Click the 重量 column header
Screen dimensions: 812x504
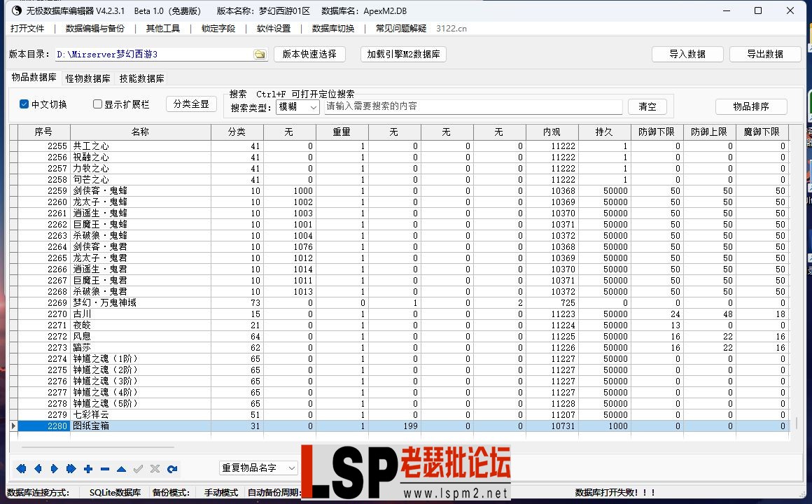pos(342,132)
